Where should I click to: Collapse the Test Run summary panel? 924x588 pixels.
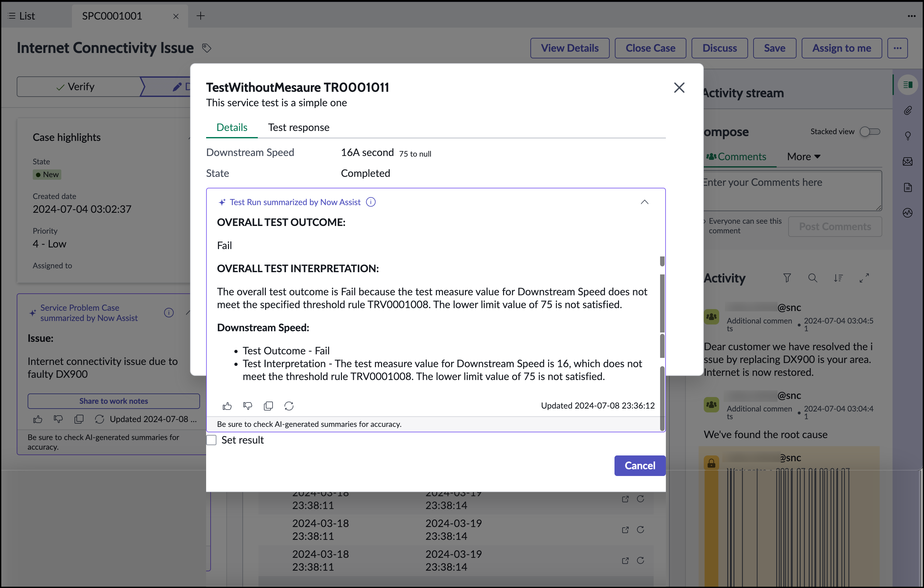point(644,202)
